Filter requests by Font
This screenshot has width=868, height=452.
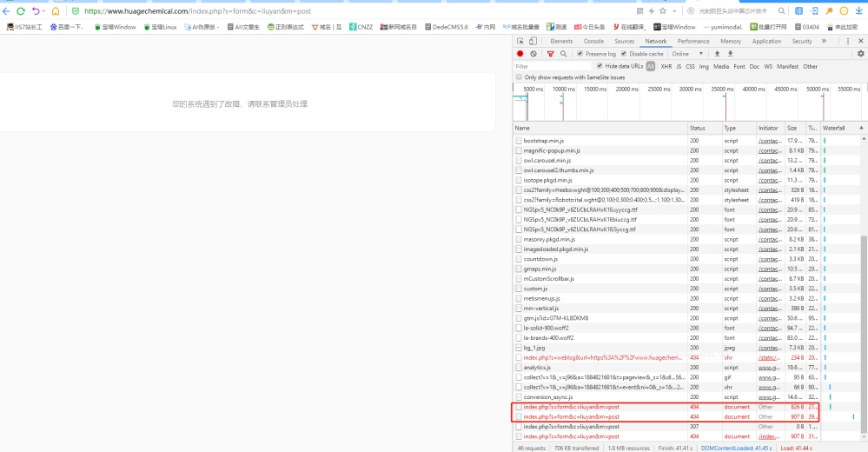(739, 66)
